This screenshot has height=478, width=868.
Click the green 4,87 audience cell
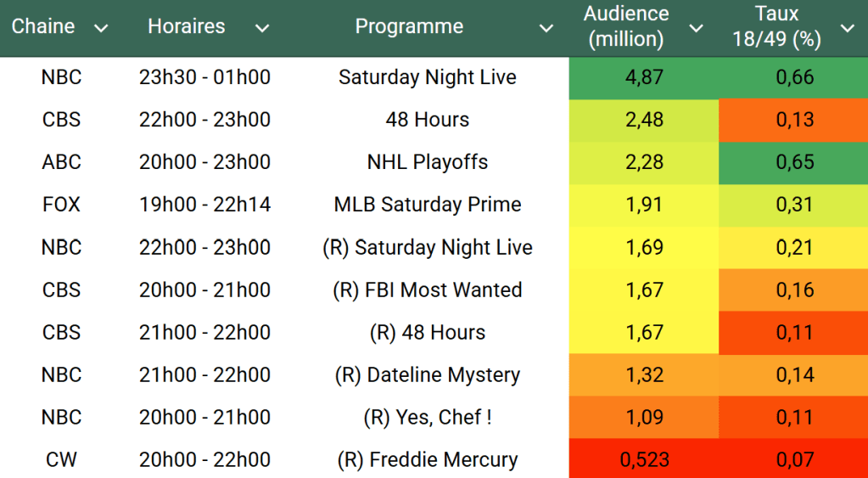[644, 77]
